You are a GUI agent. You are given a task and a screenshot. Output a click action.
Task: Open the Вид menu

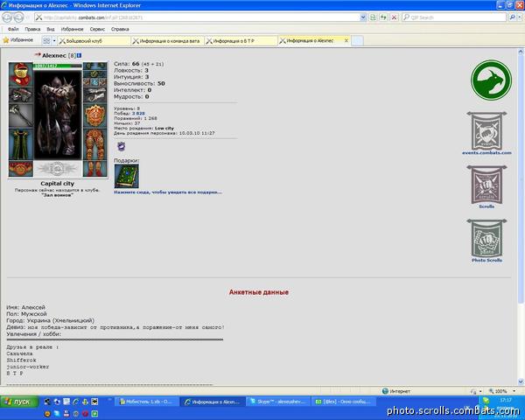51,29
